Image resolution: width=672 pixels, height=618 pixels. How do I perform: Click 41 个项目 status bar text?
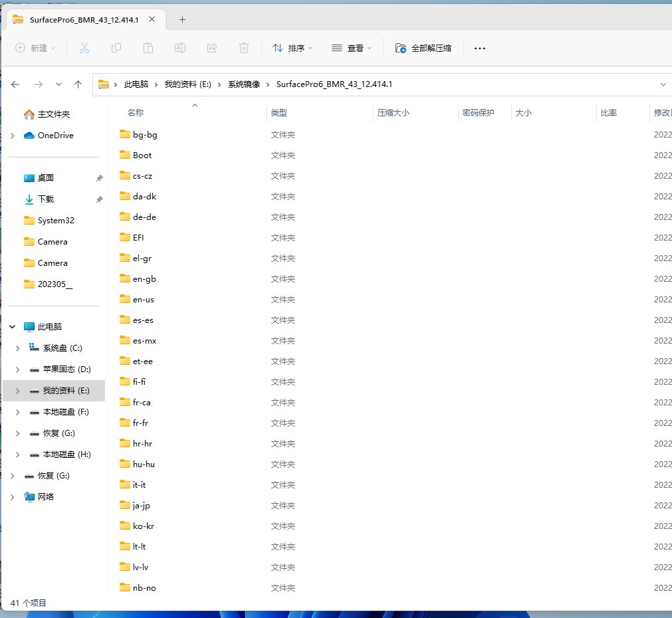(29, 603)
